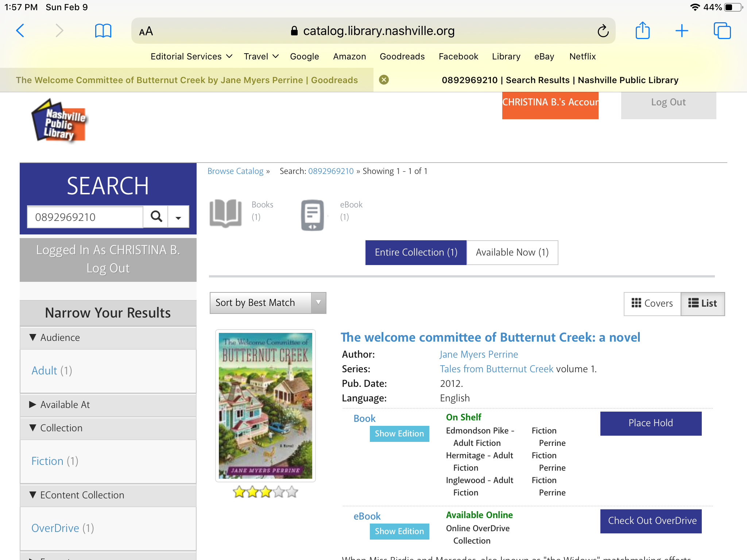
Task: Open the Sort by Best Match dropdown
Action: [x=268, y=303]
